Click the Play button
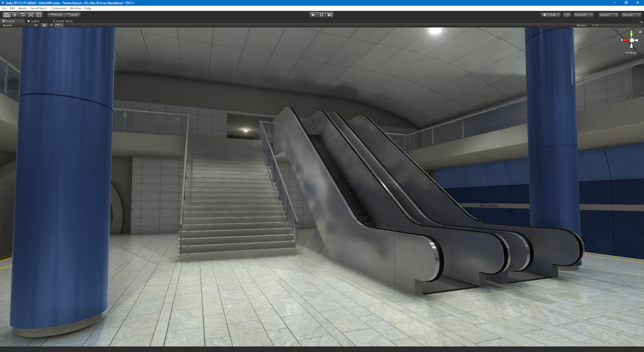This screenshot has width=644, height=352. point(313,15)
